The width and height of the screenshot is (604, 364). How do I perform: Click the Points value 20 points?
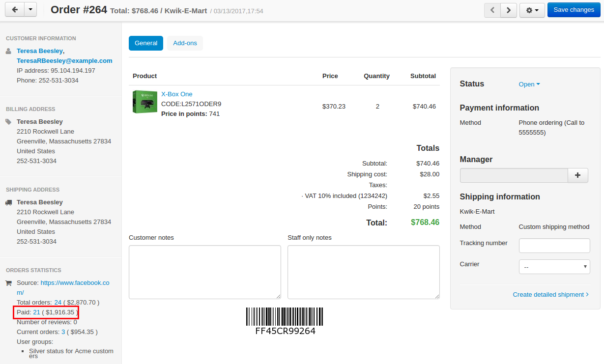(x=427, y=207)
